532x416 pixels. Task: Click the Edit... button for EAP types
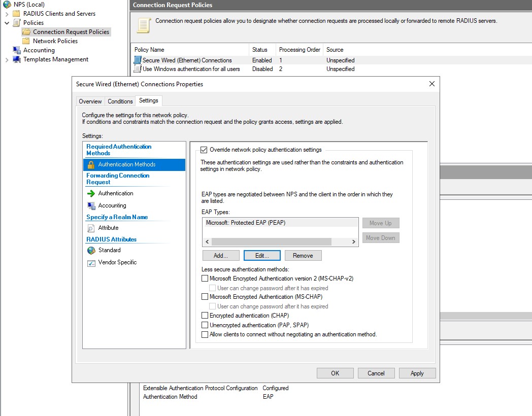pyautogui.click(x=261, y=255)
